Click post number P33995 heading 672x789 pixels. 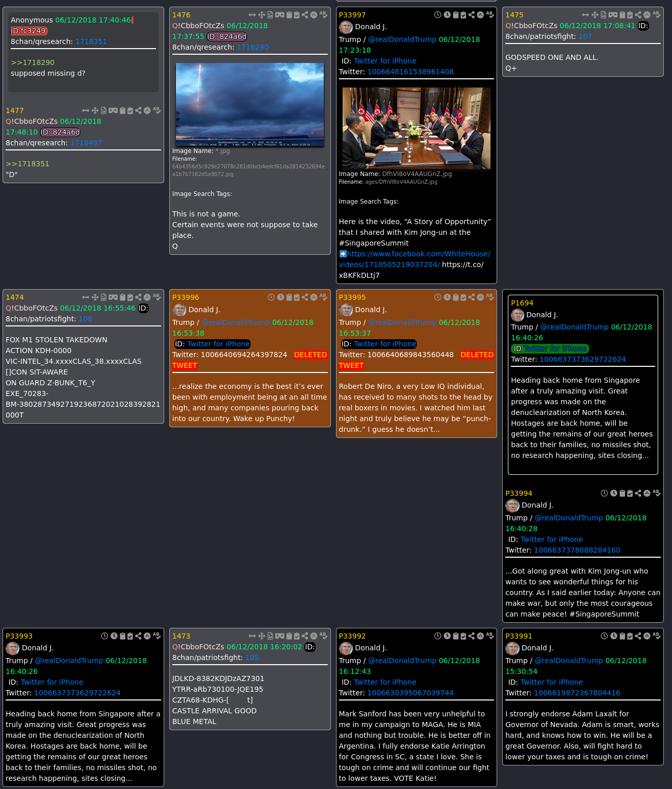tap(352, 297)
